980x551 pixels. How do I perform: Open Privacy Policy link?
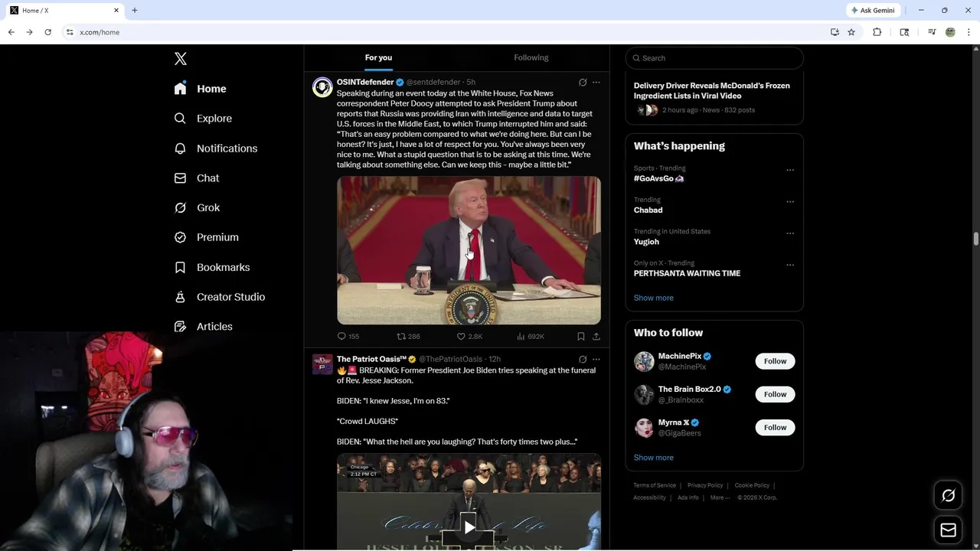(x=705, y=485)
